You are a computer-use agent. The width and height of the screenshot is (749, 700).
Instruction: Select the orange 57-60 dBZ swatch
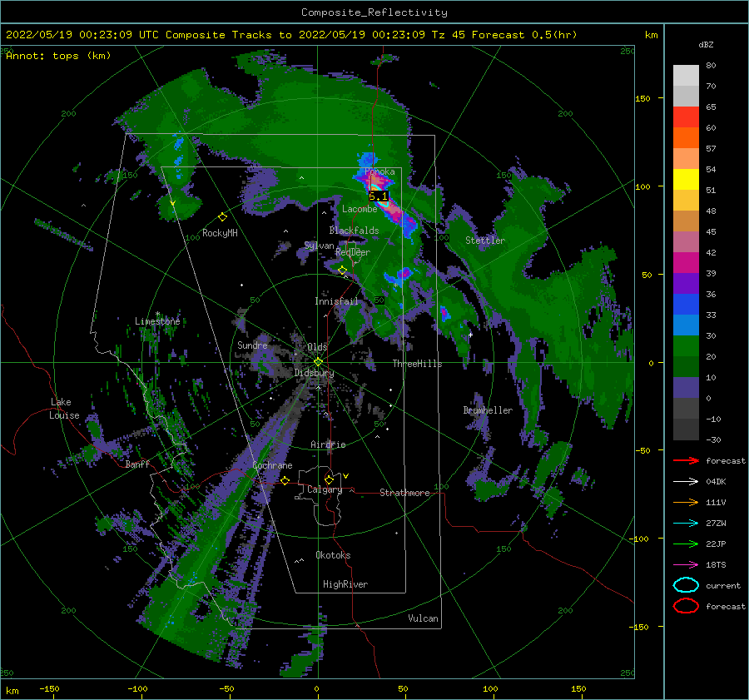click(x=686, y=138)
